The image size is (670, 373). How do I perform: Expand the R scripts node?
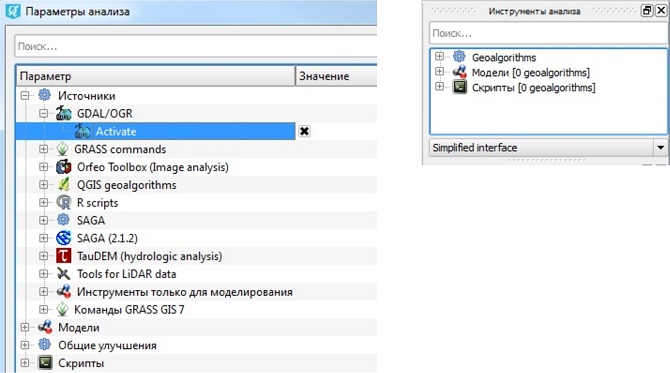coord(44,203)
